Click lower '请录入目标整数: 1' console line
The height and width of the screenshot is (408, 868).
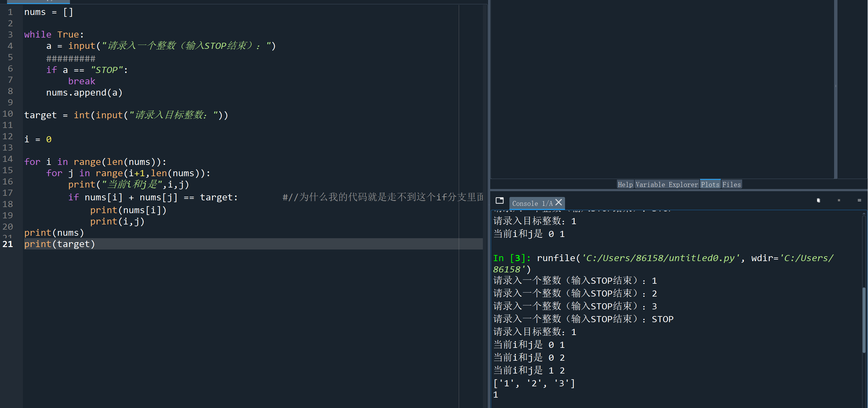tap(535, 332)
